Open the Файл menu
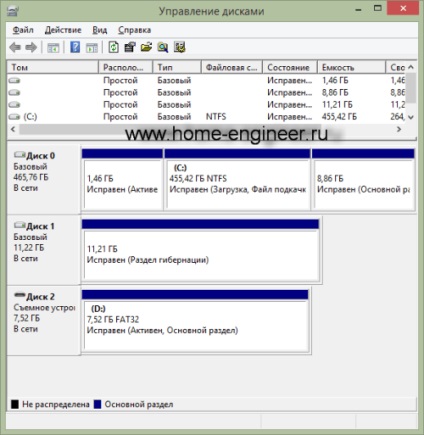The image size is (424, 435). pos(23,30)
